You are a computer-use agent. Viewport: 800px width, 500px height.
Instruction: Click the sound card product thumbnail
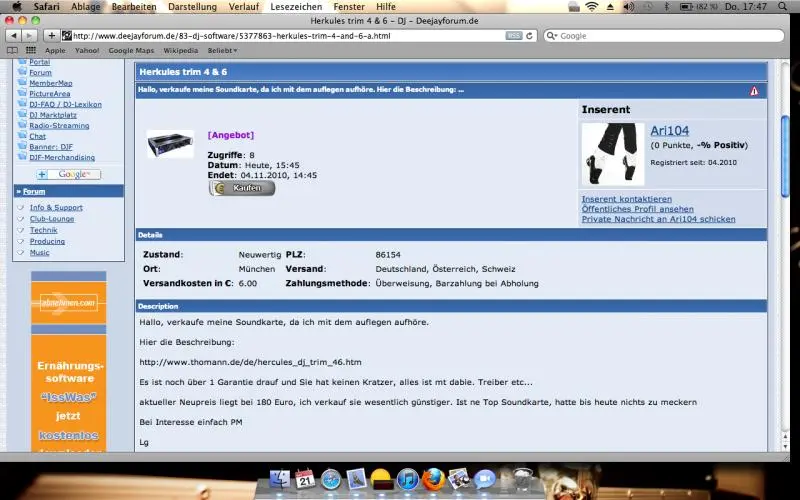(170, 145)
